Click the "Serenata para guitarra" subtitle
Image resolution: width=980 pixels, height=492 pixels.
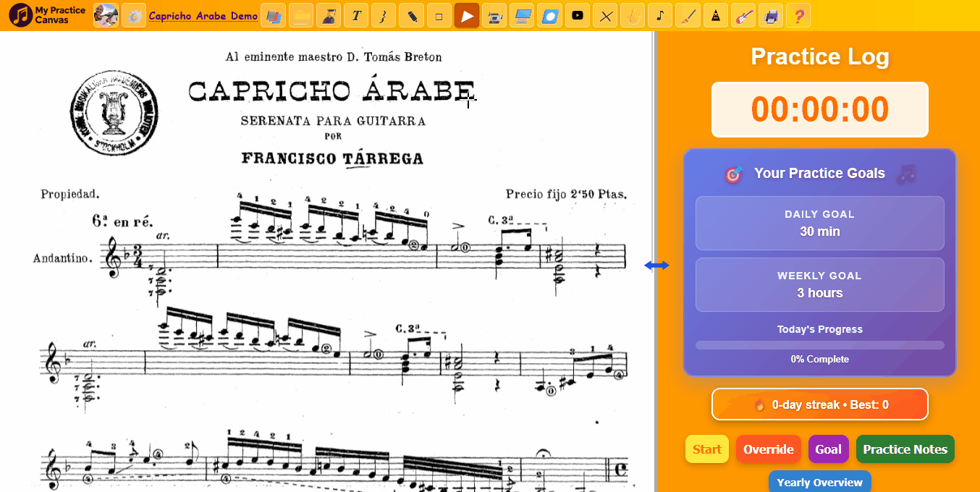[333, 121]
